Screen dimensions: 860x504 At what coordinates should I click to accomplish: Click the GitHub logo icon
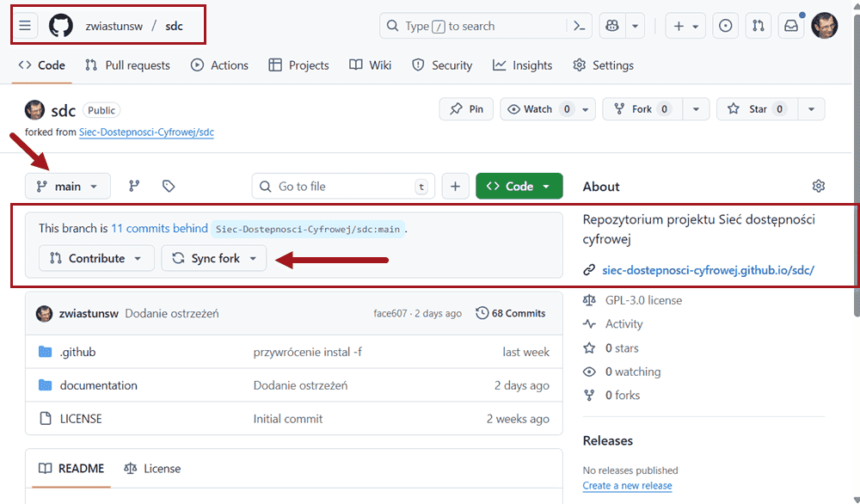click(59, 25)
